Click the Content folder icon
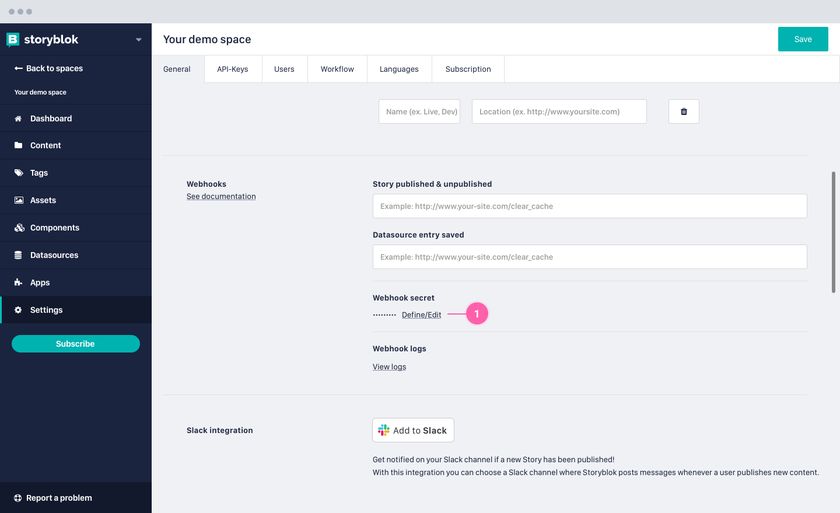The height and width of the screenshot is (513, 840). (18, 145)
